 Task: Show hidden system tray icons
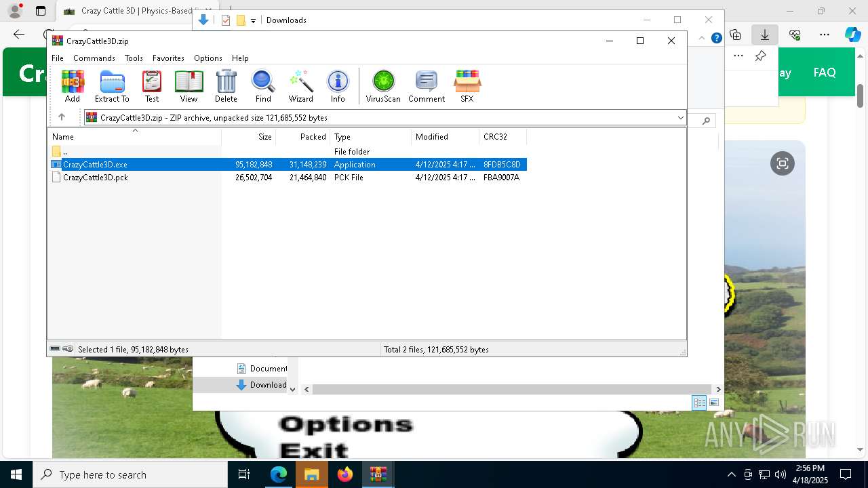731,474
